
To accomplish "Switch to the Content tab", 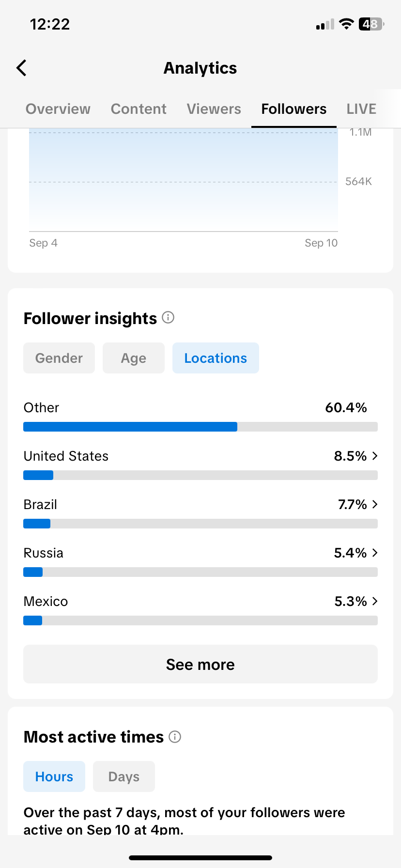I will tap(139, 109).
